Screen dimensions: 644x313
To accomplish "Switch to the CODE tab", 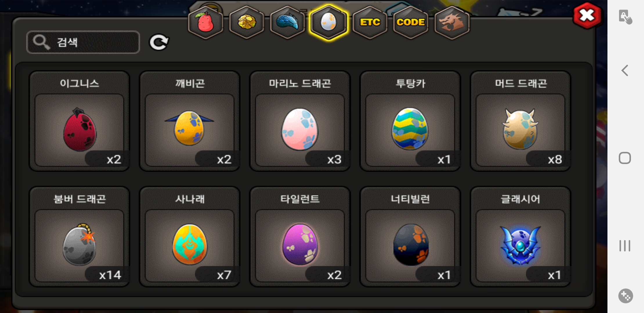I will pyautogui.click(x=410, y=23).
